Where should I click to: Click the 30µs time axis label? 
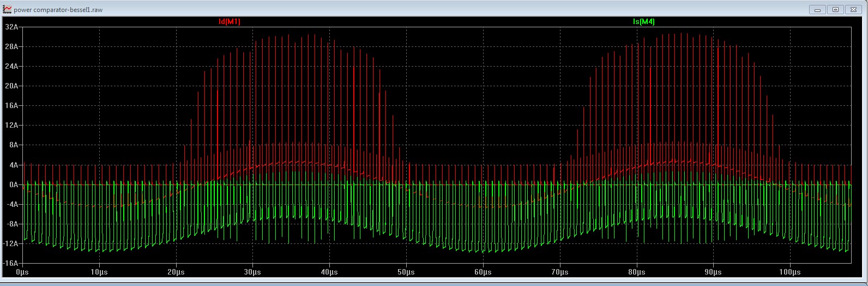(x=252, y=272)
